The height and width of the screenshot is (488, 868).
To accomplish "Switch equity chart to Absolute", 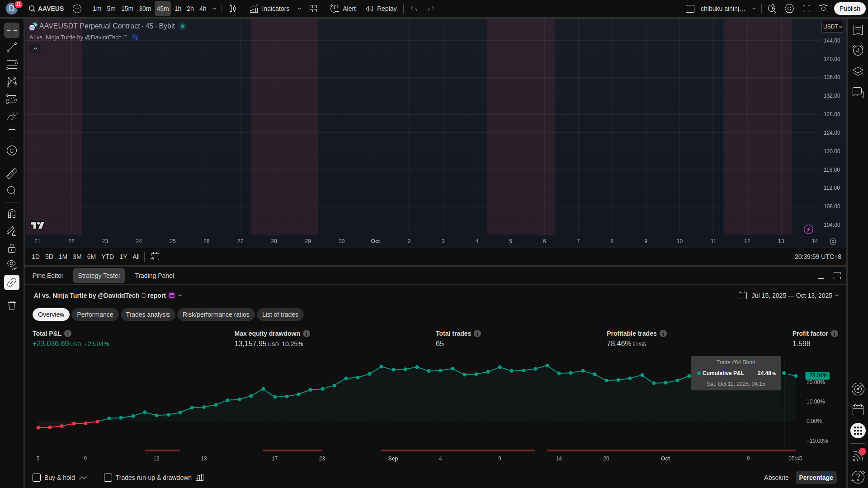I will click(x=776, y=478).
